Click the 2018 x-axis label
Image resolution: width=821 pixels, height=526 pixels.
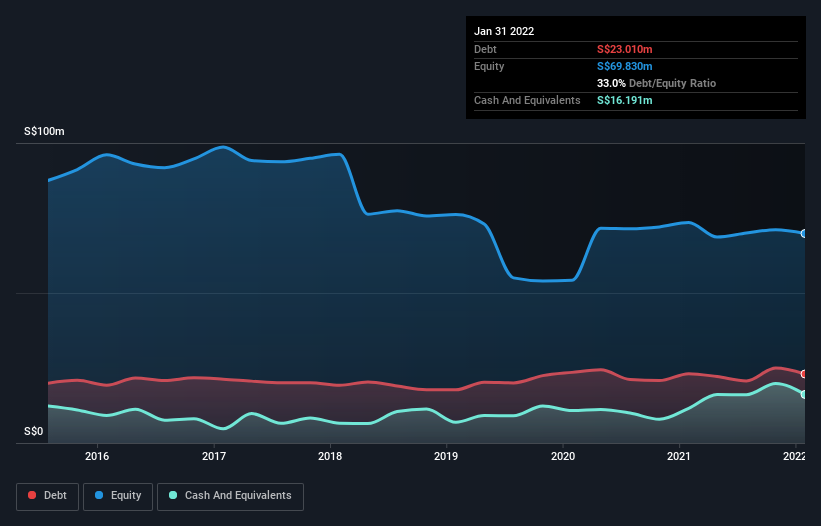[330, 456]
